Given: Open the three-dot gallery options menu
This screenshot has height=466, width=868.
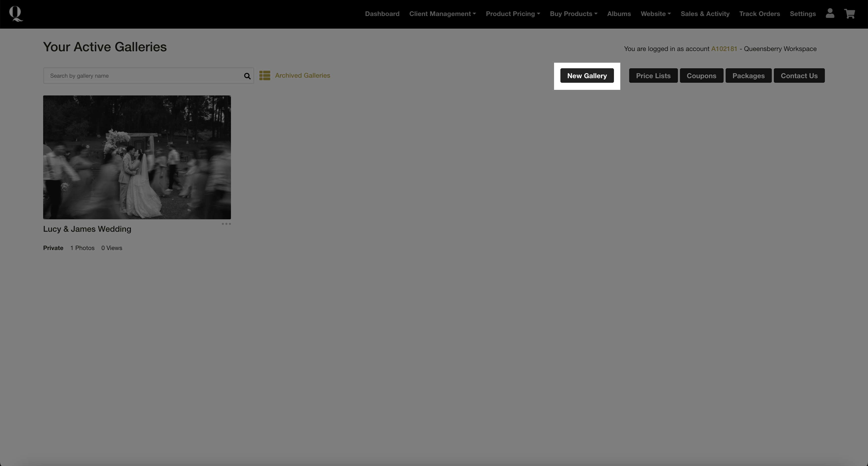Looking at the screenshot, I should tap(226, 224).
